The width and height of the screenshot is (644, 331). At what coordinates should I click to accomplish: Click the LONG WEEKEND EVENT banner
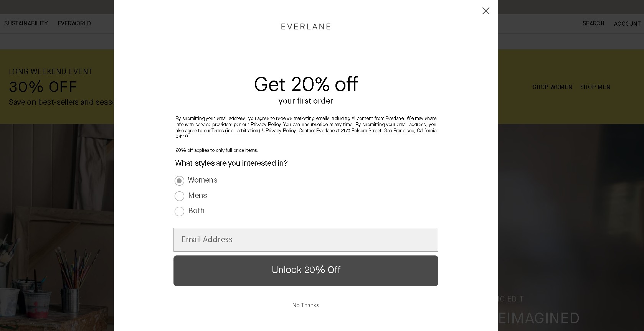(50, 71)
